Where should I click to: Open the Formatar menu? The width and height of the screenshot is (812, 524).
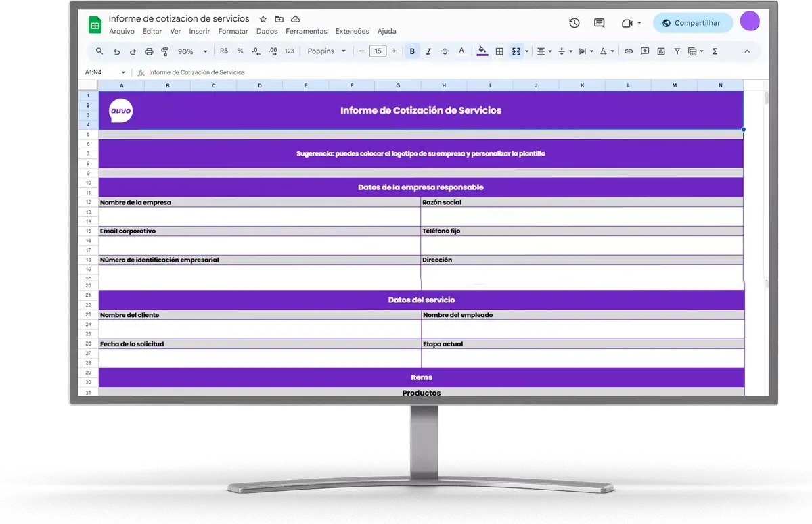click(233, 31)
